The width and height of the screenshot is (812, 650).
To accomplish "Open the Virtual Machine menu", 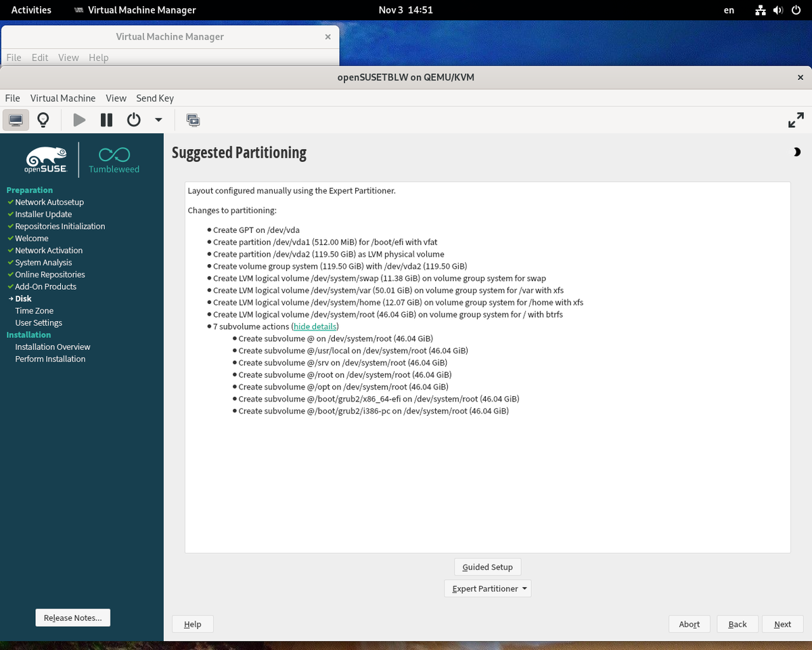I will point(62,97).
